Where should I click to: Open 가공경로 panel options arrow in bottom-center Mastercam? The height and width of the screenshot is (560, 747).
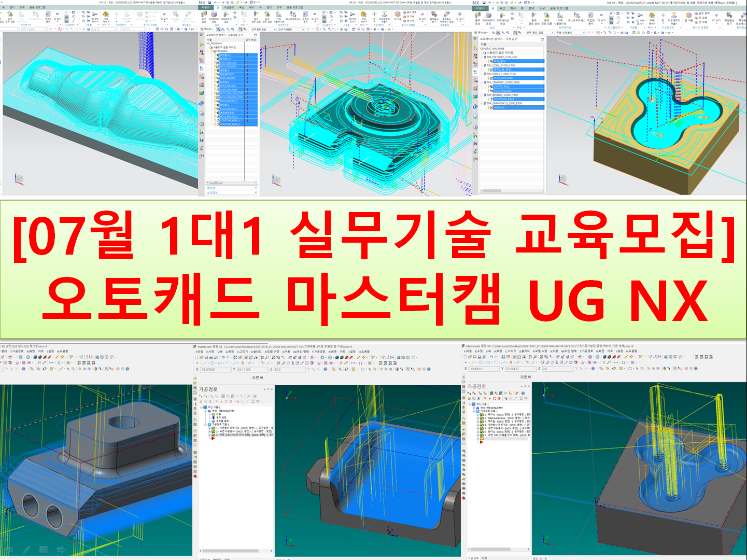coord(264,389)
